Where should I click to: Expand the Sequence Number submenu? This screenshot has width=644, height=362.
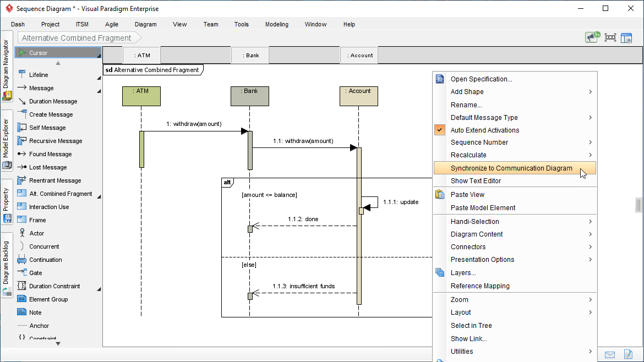515,142
